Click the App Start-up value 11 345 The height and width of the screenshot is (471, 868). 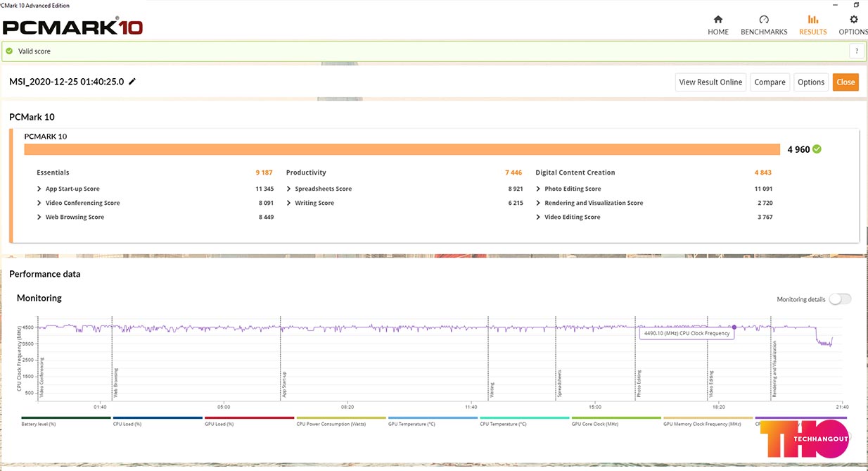(264, 189)
